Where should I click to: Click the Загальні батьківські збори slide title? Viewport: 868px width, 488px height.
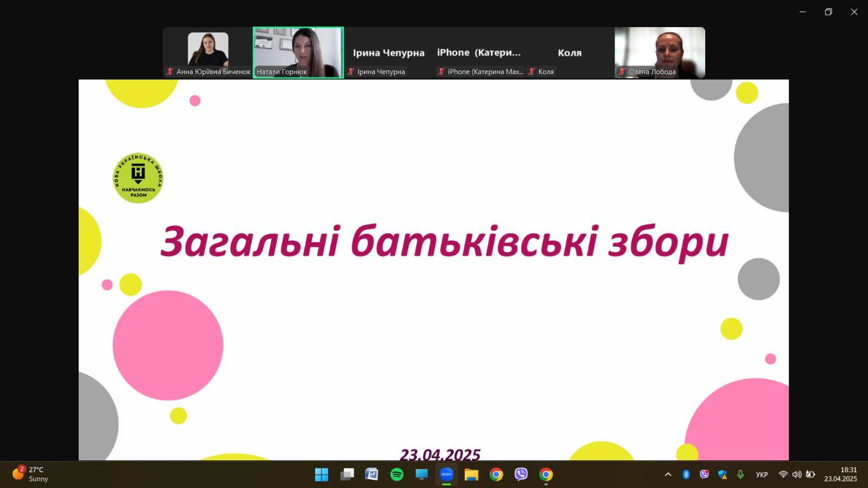[444, 242]
